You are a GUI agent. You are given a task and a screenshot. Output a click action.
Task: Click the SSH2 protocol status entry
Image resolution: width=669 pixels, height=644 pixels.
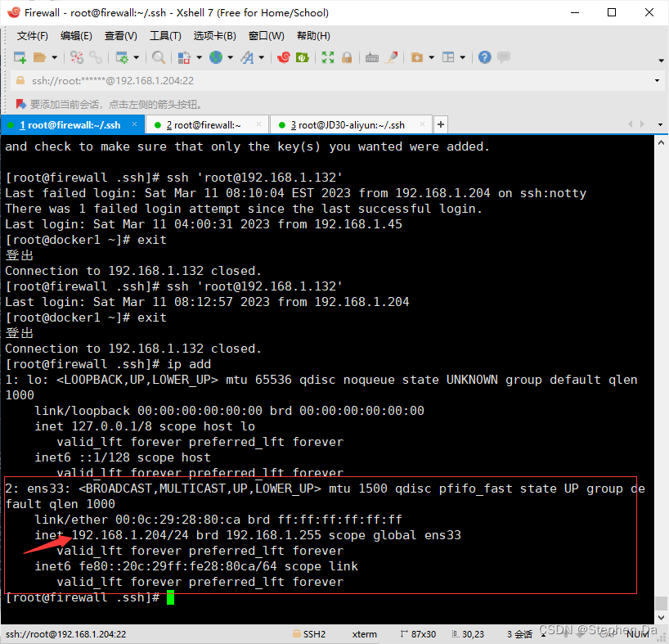(x=309, y=634)
